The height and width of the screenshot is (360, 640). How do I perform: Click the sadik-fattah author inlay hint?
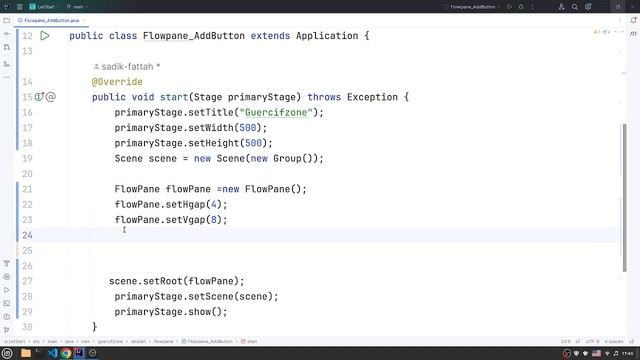[127, 67]
